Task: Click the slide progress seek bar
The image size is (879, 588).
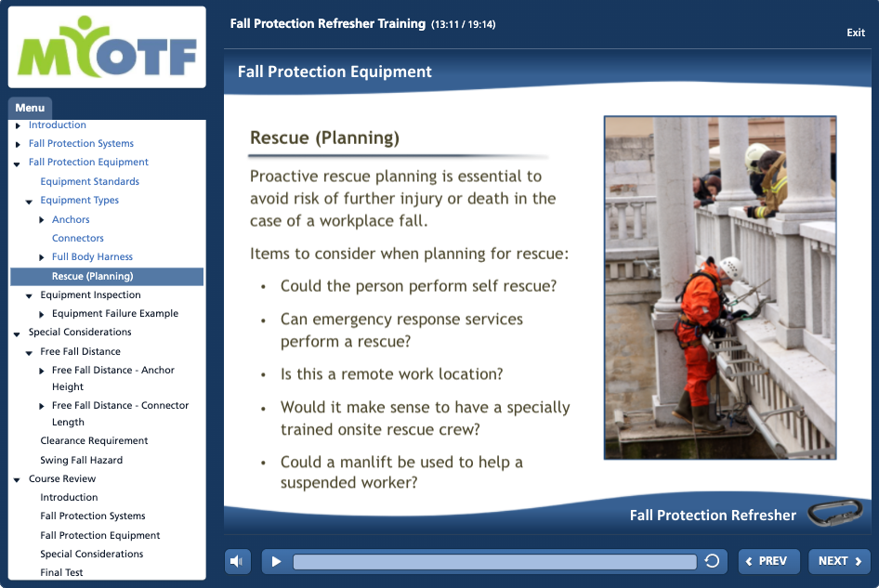Action: pyautogui.click(x=494, y=562)
